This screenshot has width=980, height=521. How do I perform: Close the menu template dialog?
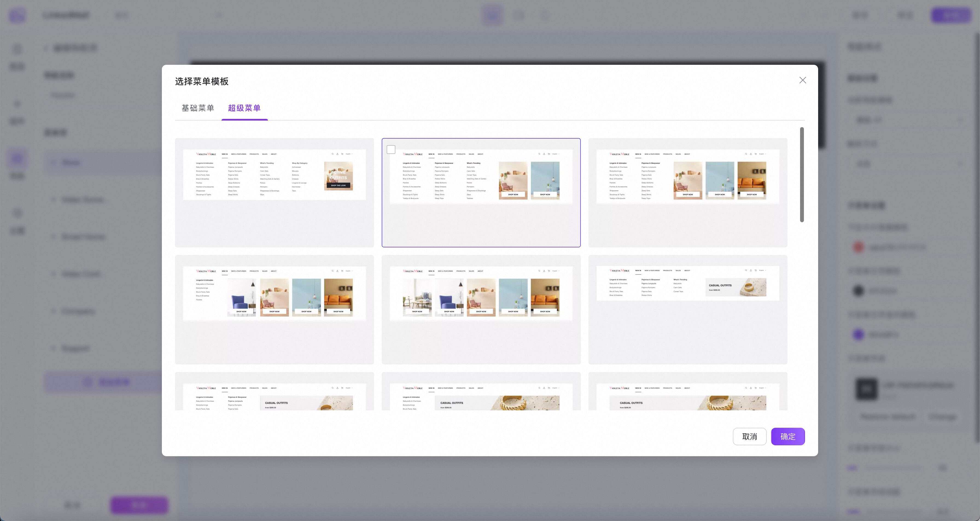pos(802,80)
